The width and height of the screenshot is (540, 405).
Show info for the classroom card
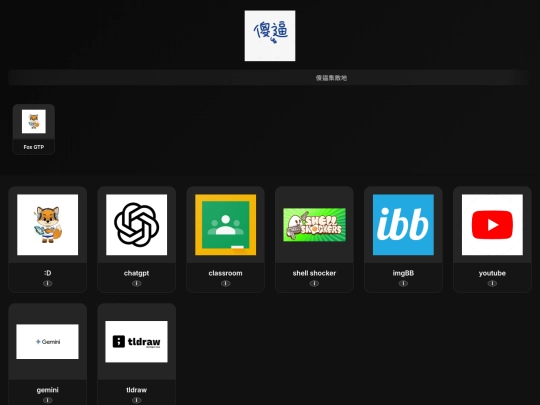click(x=226, y=283)
